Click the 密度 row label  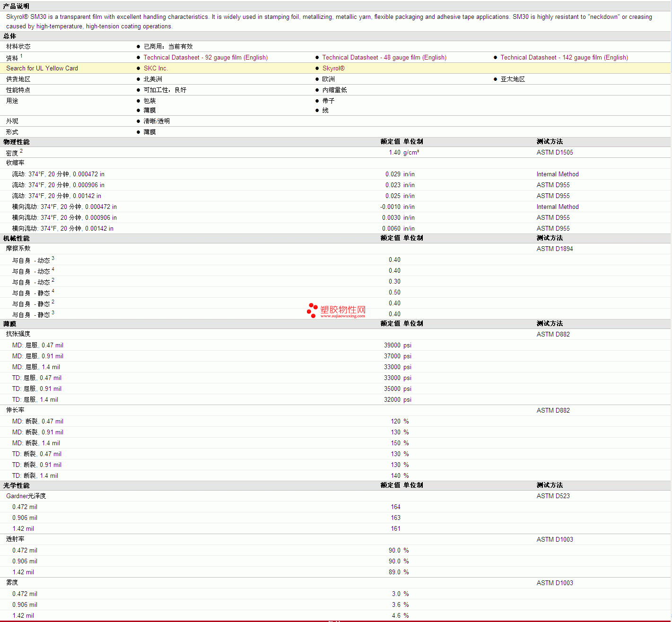(12, 153)
